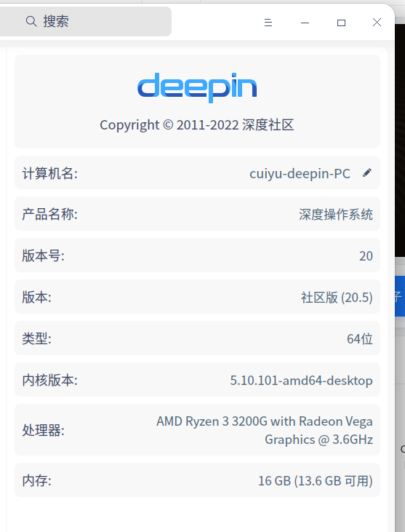This screenshot has width=405, height=532.
Task: Open the hamburger menu in title bar
Action: pos(268,23)
